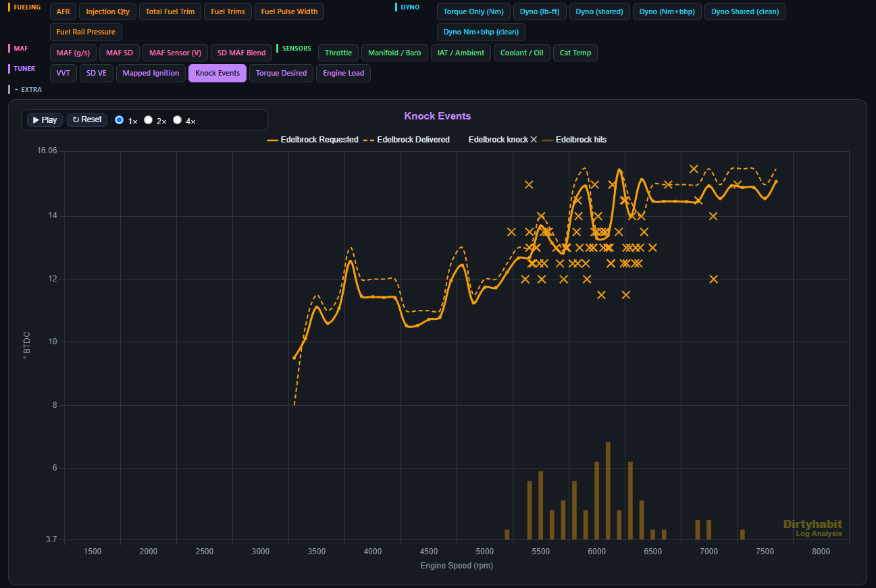Viewport: 876px width, 588px height.
Task: View Engine Load chart
Action: (x=344, y=73)
